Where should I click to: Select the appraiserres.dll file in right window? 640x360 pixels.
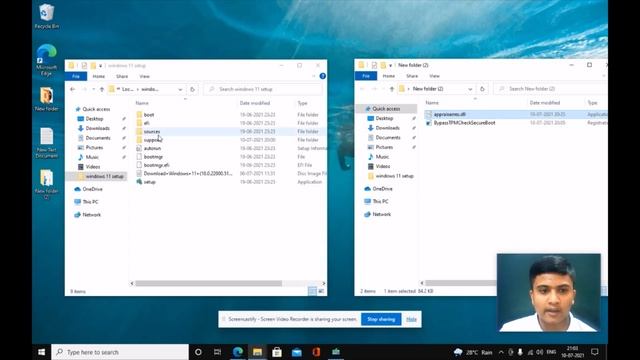(449, 114)
